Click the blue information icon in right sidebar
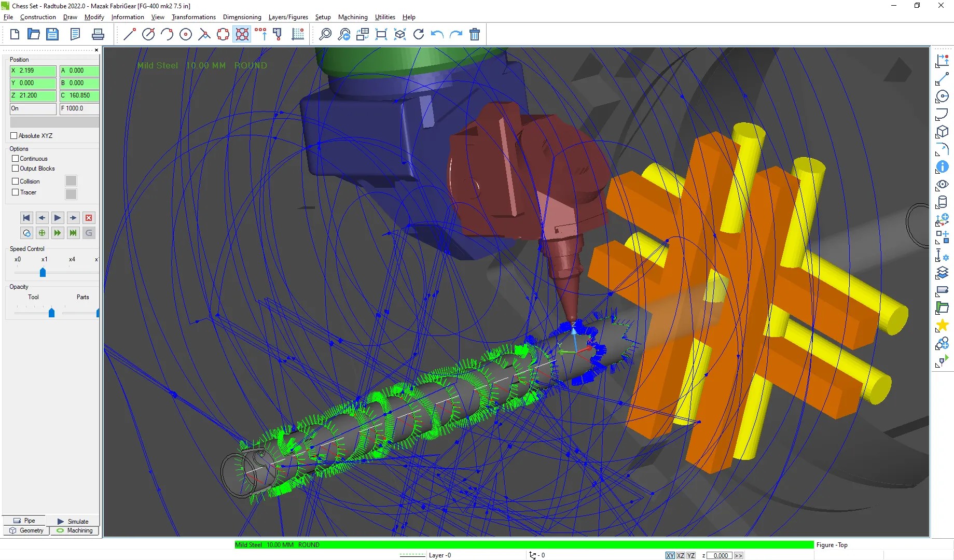The width and height of the screenshot is (954, 560). coord(942,167)
